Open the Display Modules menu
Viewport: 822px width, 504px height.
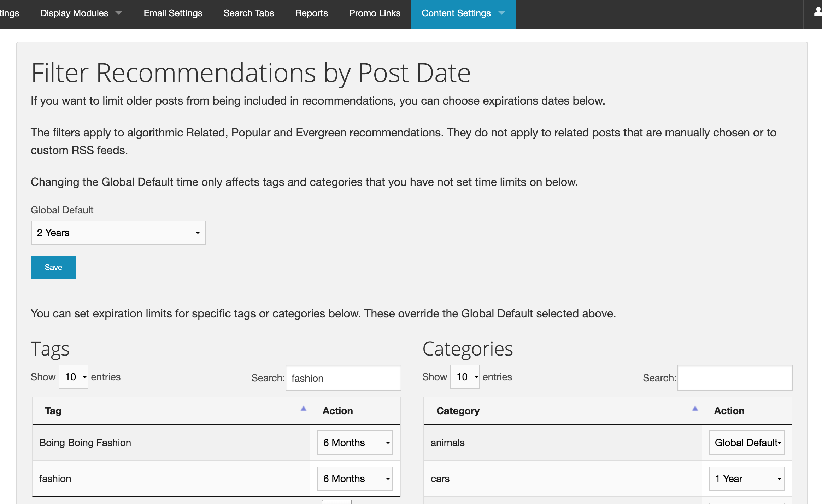[x=81, y=13]
